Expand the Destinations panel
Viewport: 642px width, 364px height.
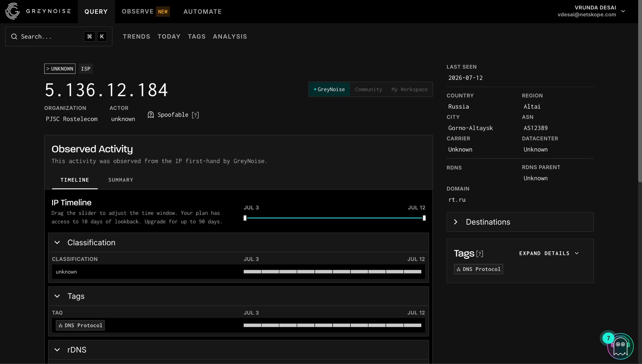pyautogui.click(x=520, y=222)
